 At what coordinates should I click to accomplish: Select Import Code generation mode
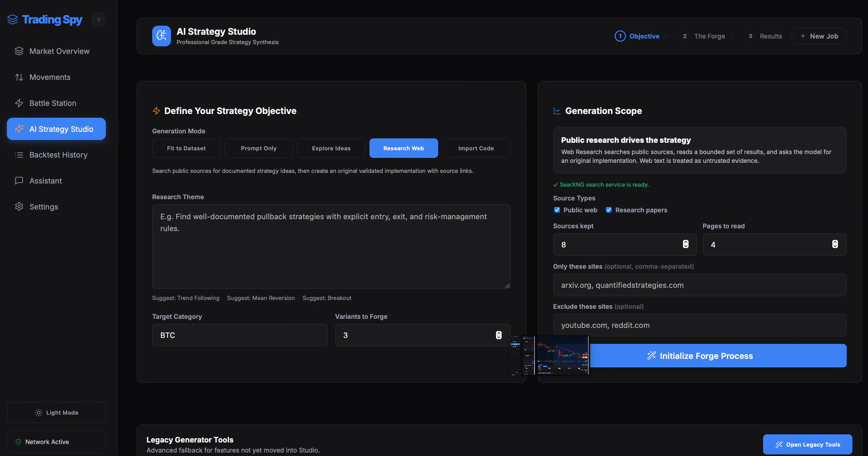click(476, 148)
